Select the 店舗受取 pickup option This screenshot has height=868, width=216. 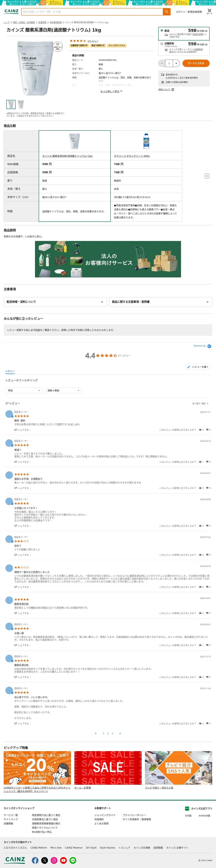(x=162, y=44)
